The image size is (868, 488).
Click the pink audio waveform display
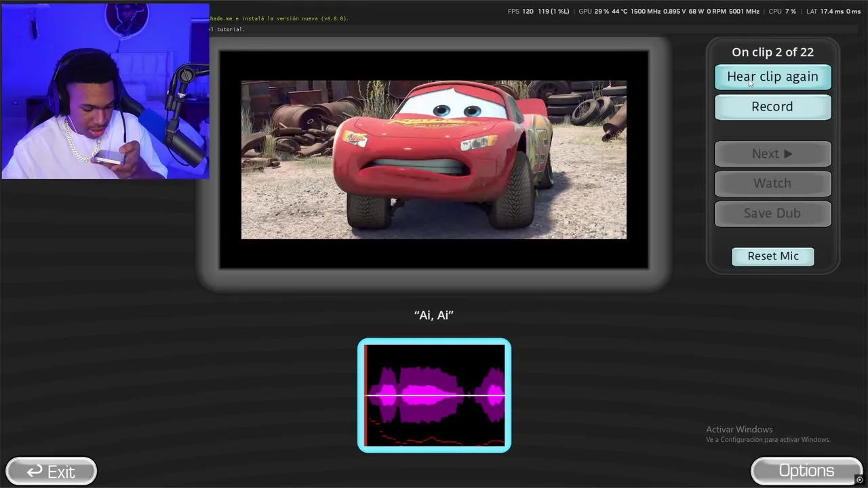(x=434, y=395)
